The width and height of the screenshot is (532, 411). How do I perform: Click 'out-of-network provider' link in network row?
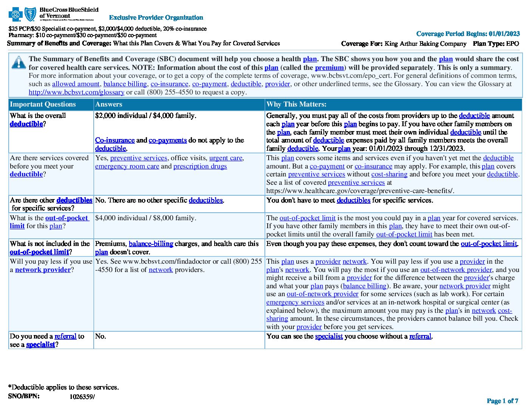click(456, 270)
